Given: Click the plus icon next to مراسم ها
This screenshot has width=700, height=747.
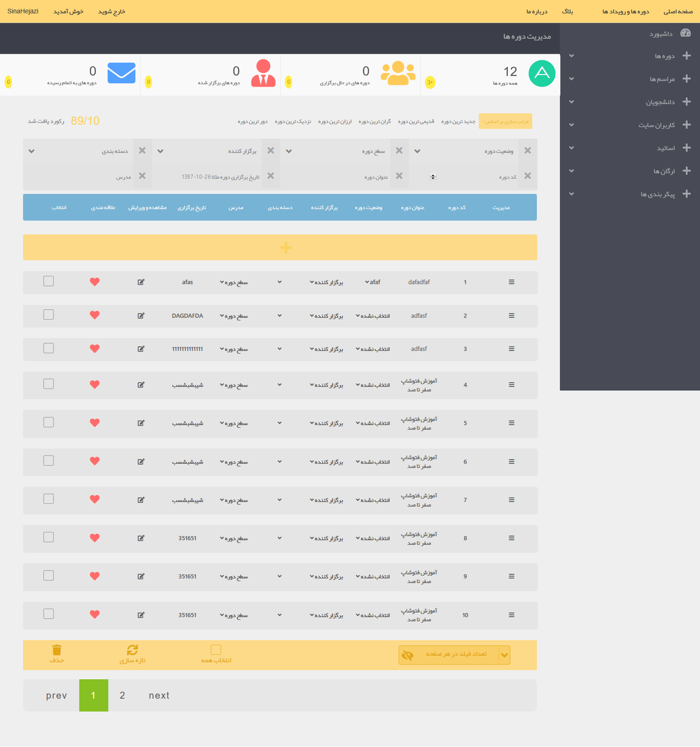Looking at the screenshot, I should [687, 79].
